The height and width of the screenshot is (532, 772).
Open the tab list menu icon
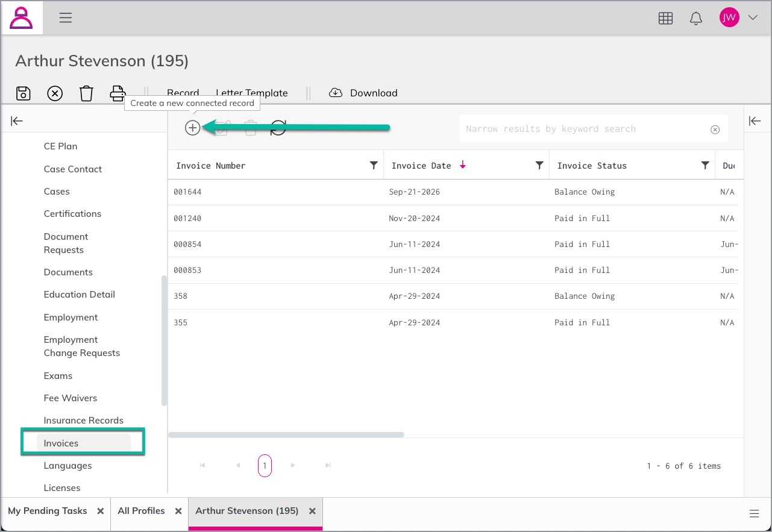coord(754,514)
